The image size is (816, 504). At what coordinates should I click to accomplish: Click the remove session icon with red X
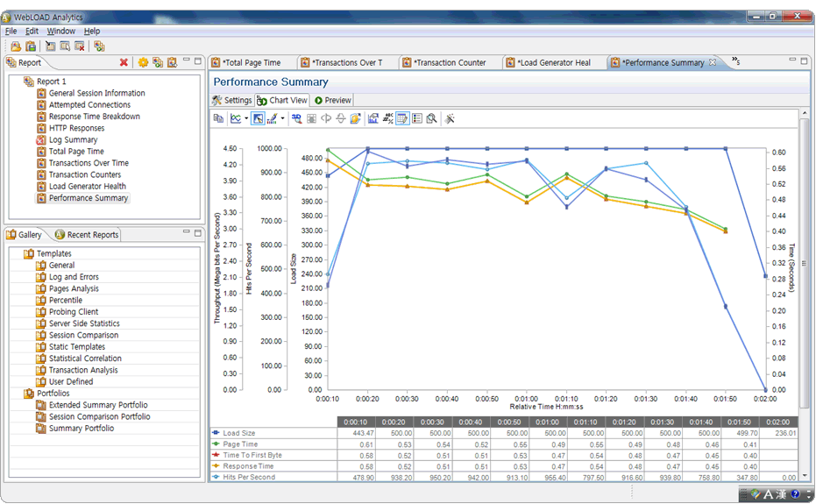point(80,46)
